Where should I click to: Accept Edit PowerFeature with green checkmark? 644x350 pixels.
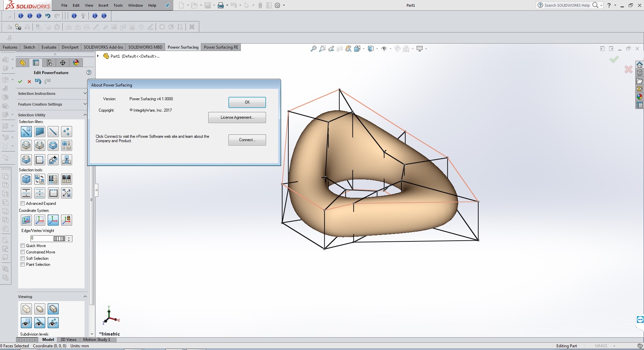tap(20, 81)
